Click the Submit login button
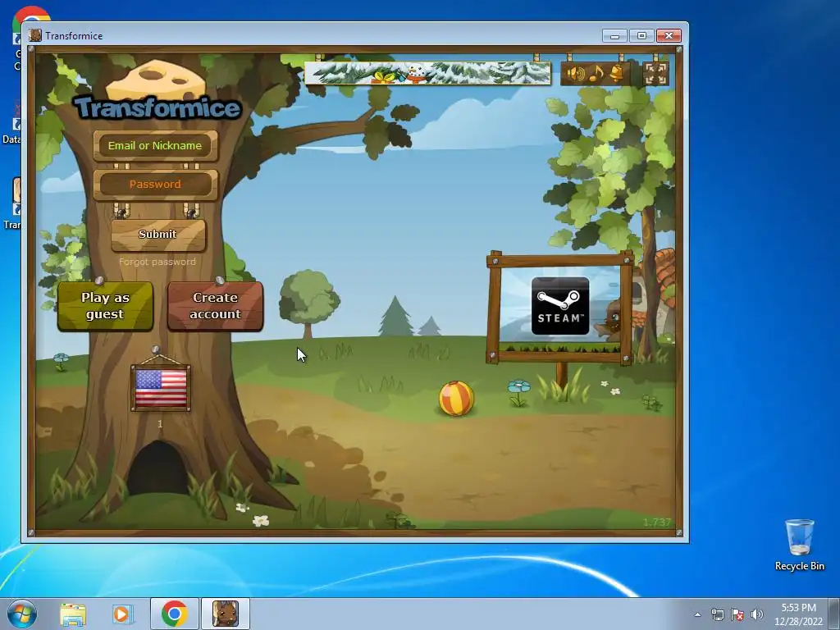The image size is (840, 630). coord(158,235)
